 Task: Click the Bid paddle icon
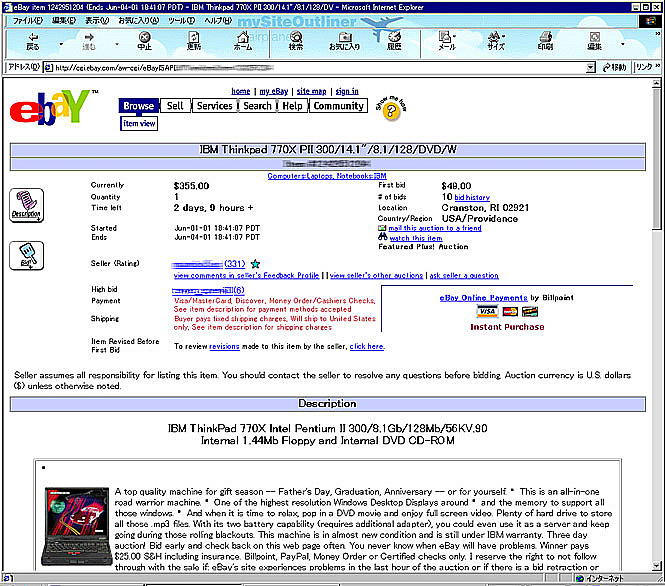tap(26, 256)
